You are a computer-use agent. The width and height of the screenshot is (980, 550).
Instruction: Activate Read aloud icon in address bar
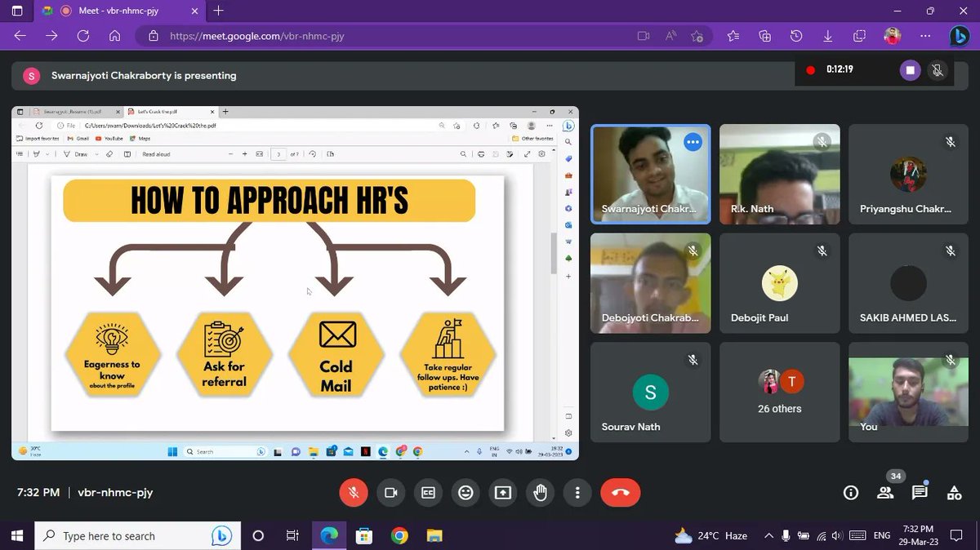point(670,36)
